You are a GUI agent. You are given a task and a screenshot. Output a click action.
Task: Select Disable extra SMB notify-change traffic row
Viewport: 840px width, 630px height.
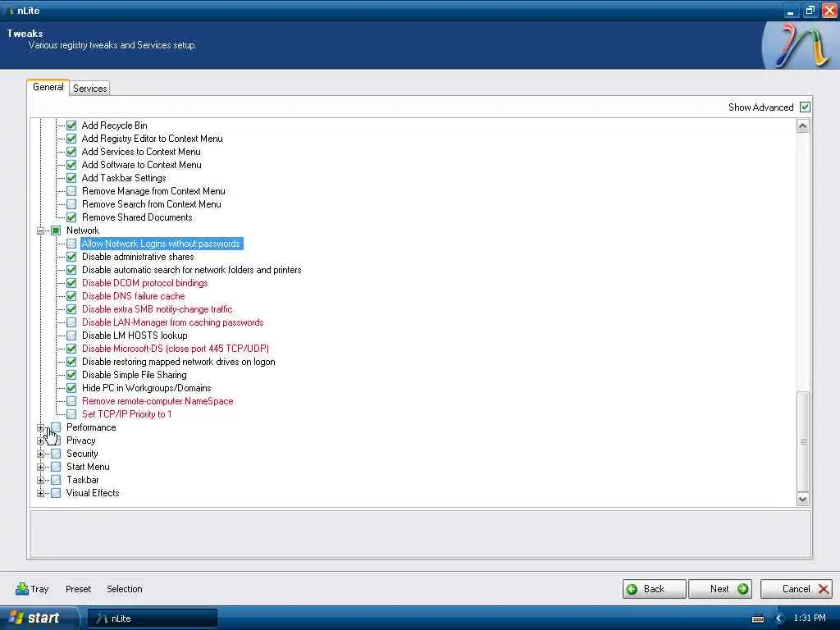(x=157, y=309)
